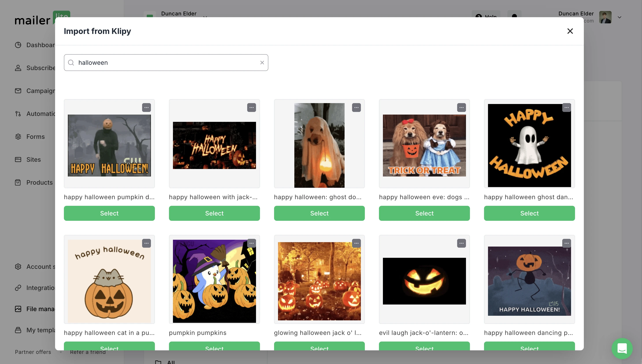Select the happy halloween with jack-o-lanterns GIF
Screen dimensions: 642x364
coord(214,213)
